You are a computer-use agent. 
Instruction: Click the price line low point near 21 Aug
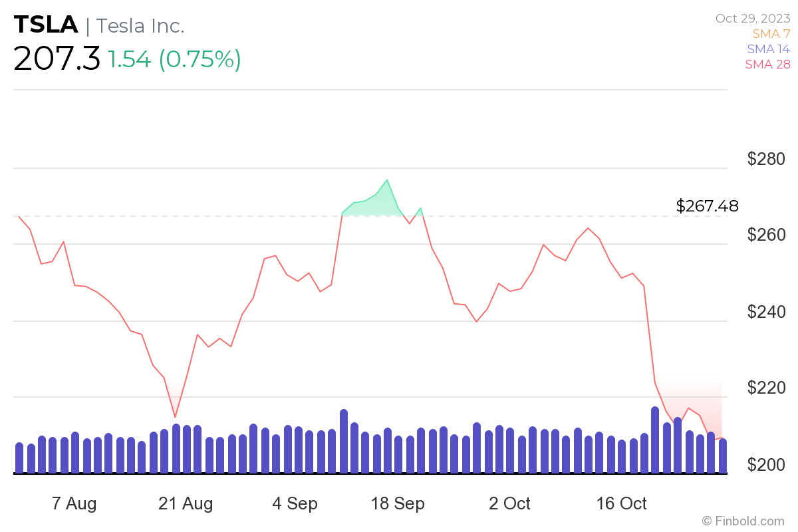pos(175,417)
